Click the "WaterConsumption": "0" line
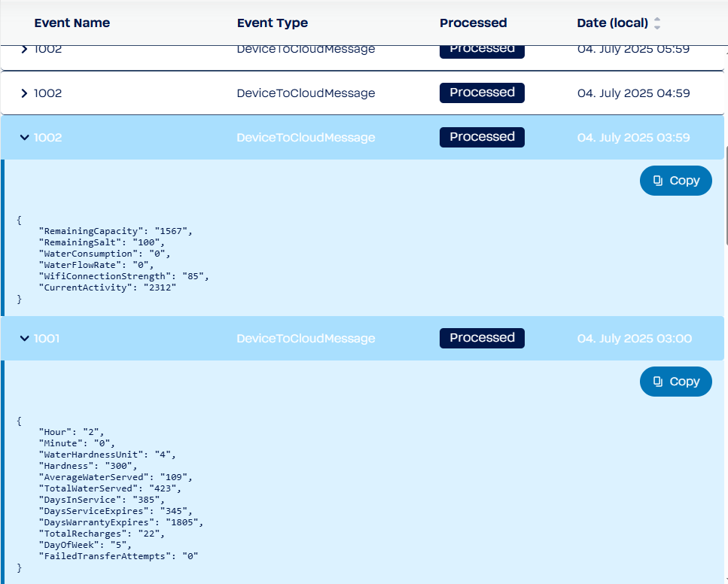728x584 pixels. (105, 254)
